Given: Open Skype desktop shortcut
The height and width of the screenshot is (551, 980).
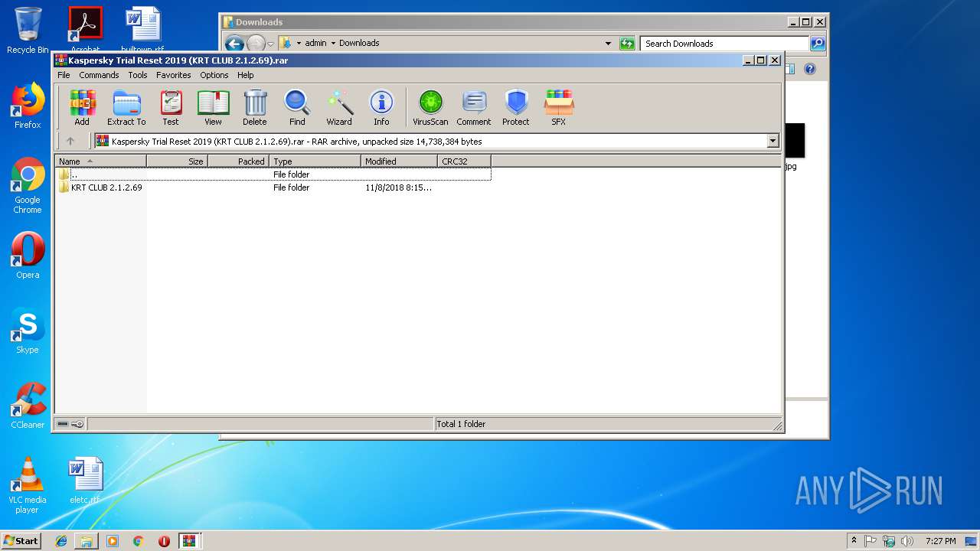Looking at the screenshot, I should click(28, 331).
